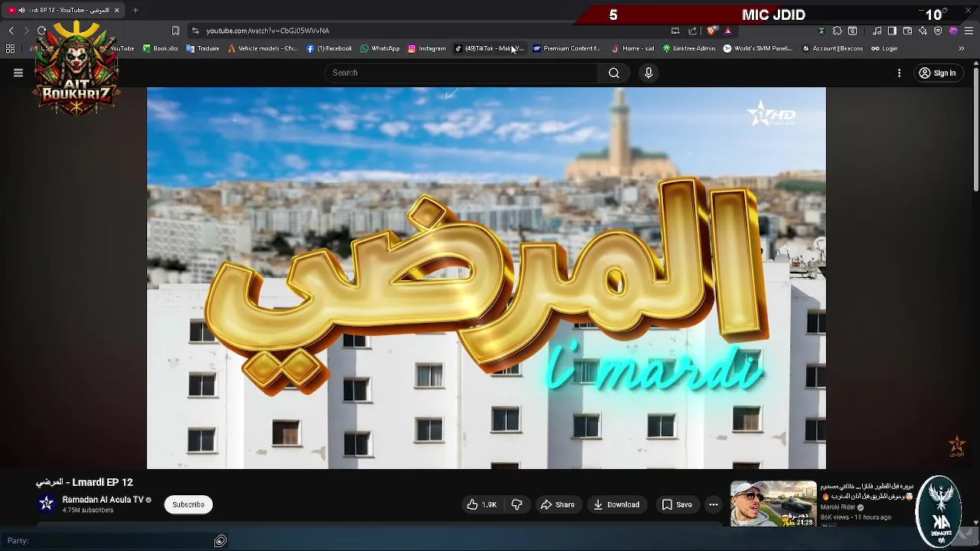The width and height of the screenshot is (980, 551).
Task: Go back with browser back arrow
Action: (11, 31)
